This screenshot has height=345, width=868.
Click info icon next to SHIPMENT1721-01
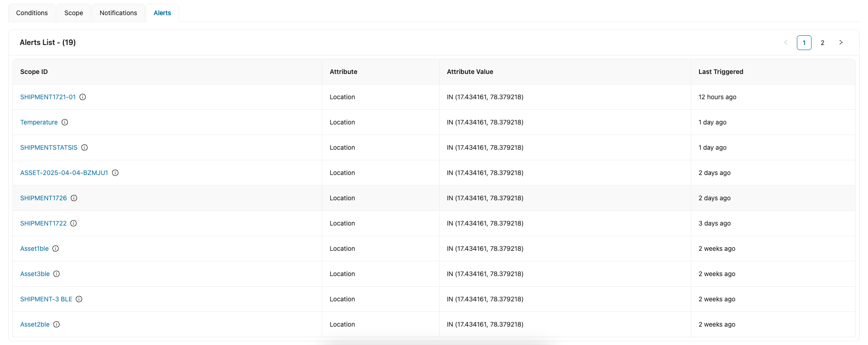[83, 97]
